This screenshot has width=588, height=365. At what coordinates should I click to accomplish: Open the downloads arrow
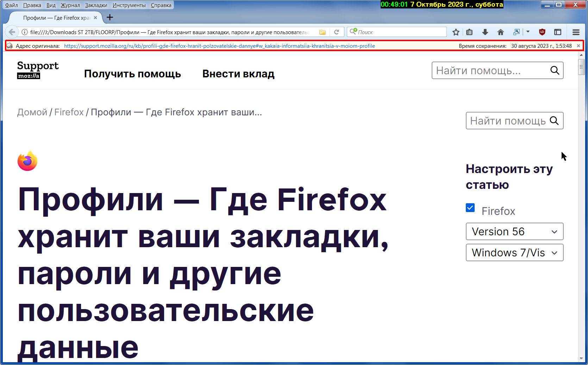[x=485, y=32]
